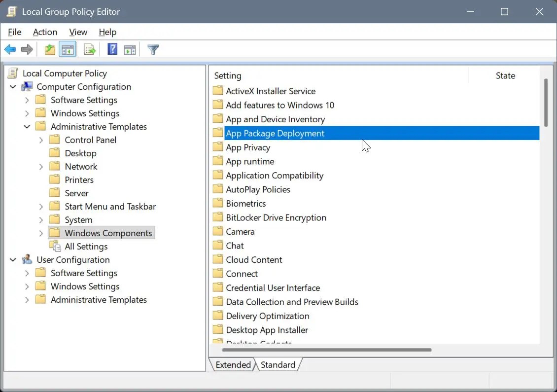Click the blue Help question mark icon
Image resolution: width=557 pixels, height=392 pixels.
coord(112,49)
